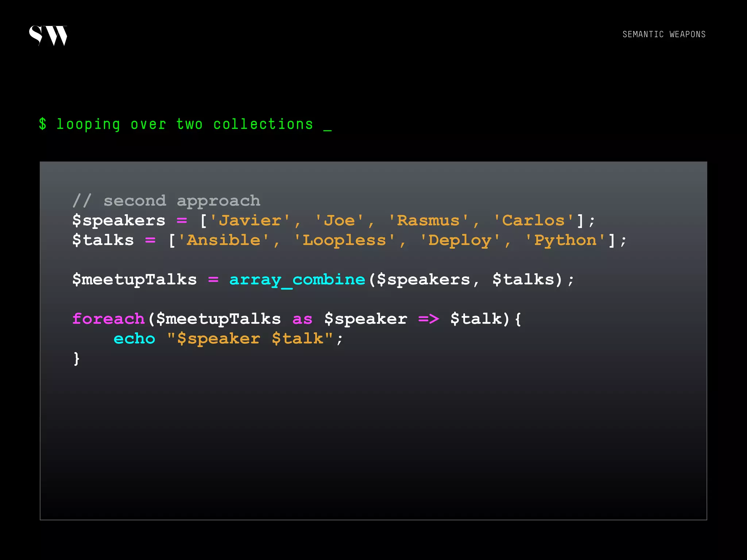Click the '$speakers' variable on the assignment line
Viewport: 747px width, 560px height.
tap(119, 221)
